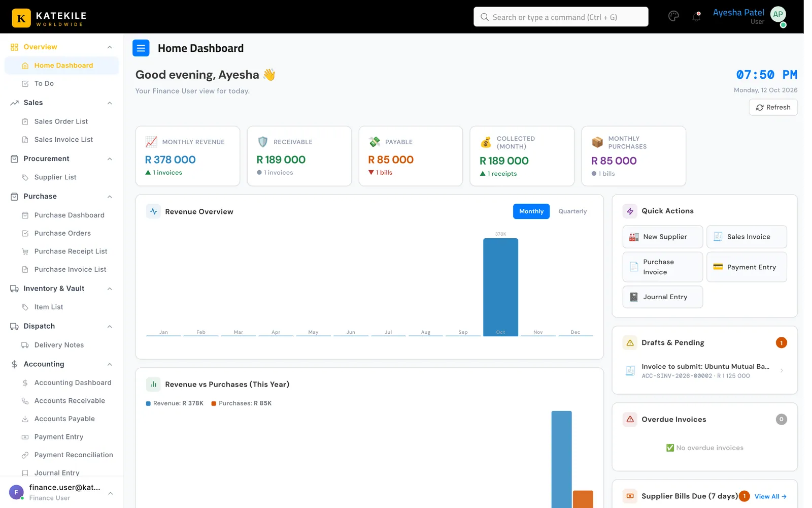Open the theme palette icon
The image size is (812, 508).
click(x=673, y=16)
